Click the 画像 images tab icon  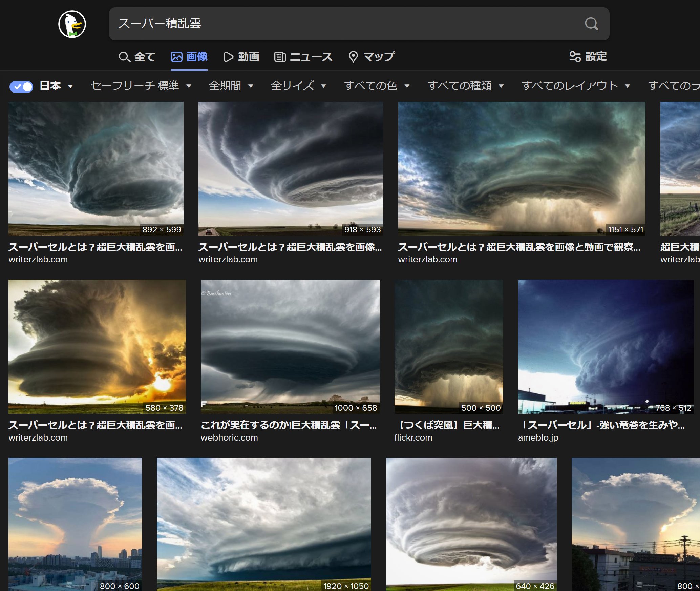[x=176, y=57]
